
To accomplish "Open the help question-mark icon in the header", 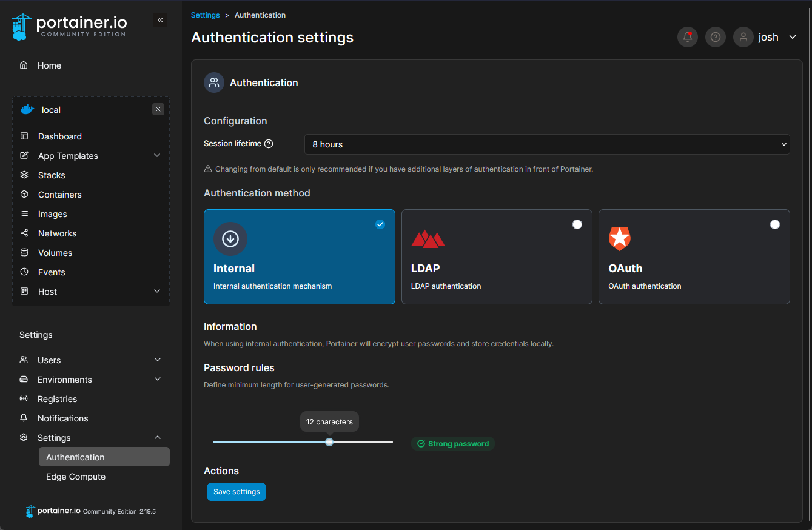I will point(716,37).
